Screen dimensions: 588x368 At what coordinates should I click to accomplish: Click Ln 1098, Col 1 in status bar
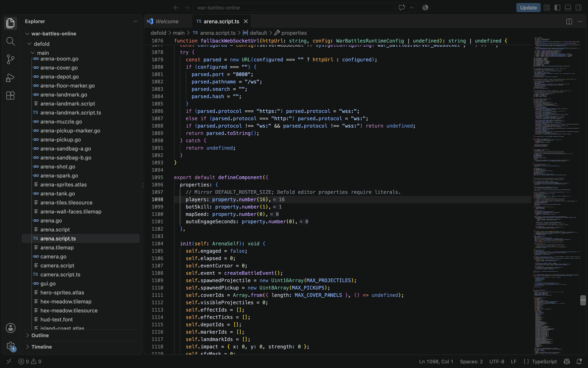436,361
